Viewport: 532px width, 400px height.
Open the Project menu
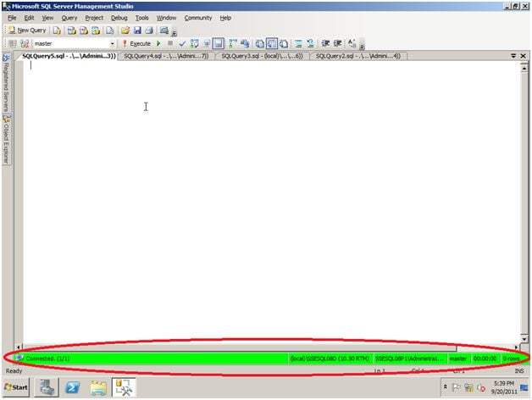[x=94, y=18]
